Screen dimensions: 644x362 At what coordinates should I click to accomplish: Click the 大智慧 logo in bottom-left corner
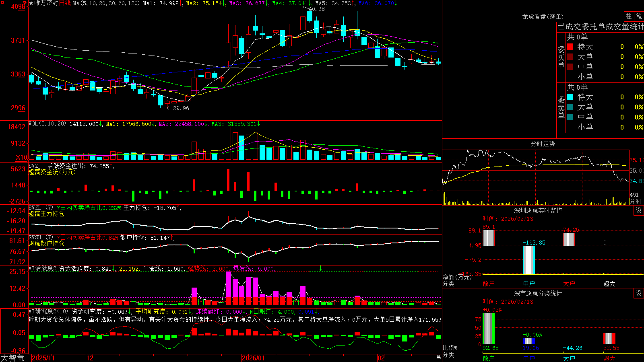12,358
